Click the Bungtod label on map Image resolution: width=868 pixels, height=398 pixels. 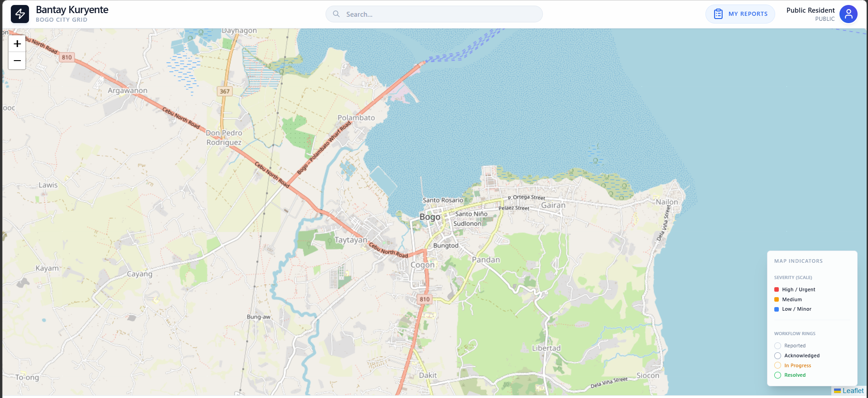[446, 246]
